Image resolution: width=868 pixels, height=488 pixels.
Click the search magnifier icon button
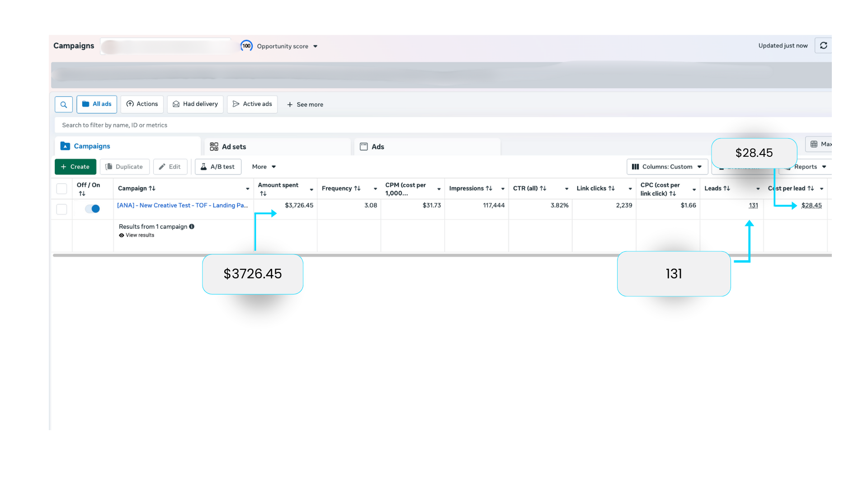click(64, 104)
